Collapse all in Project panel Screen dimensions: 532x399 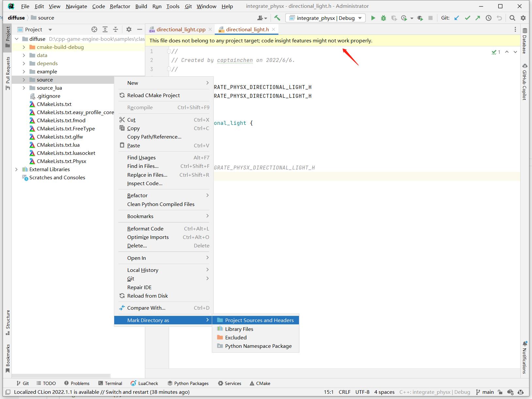click(x=116, y=29)
